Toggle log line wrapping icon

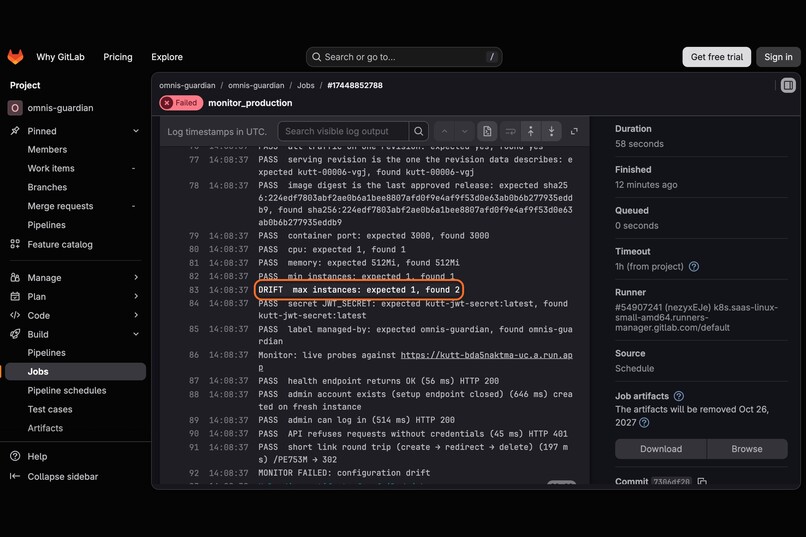click(x=510, y=132)
